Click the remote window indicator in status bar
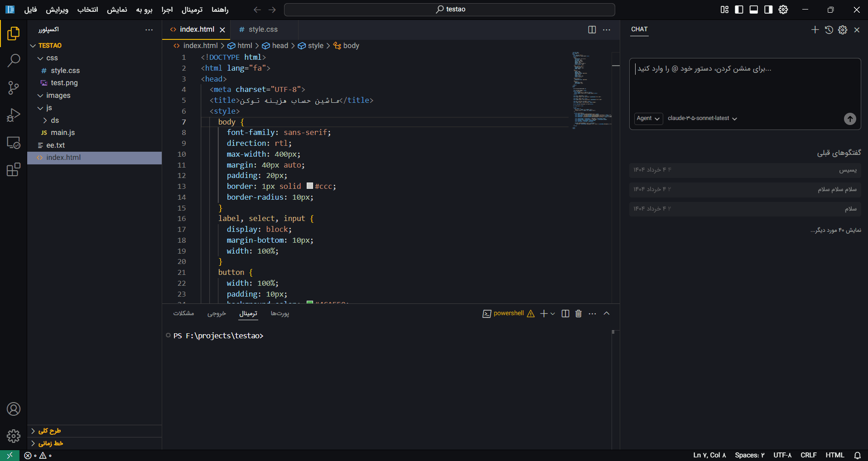The image size is (868, 461). coord(10,455)
